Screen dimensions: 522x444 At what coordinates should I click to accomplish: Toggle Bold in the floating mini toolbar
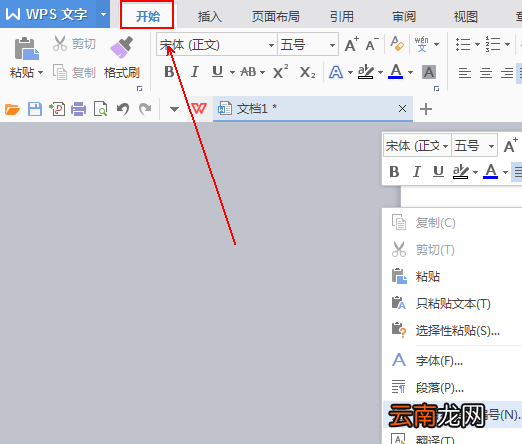(x=394, y=172)
